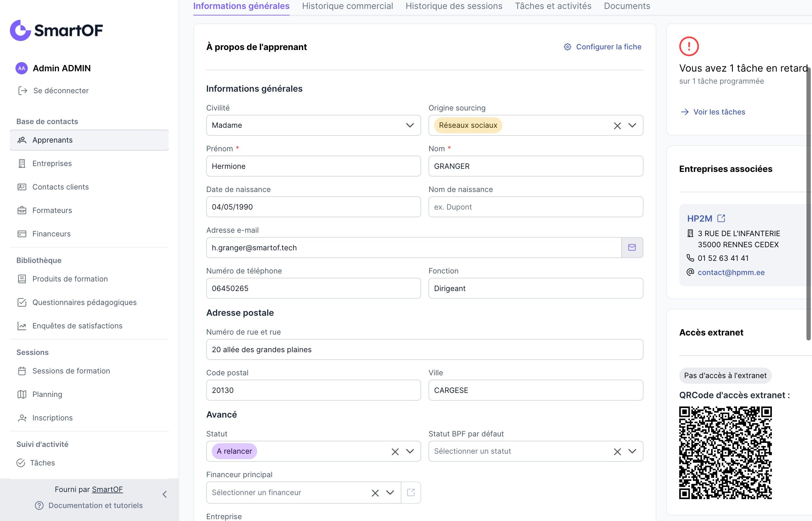812x521 pixels.
Task: Expand the Financeur principal dropdown
Action: 390,493
